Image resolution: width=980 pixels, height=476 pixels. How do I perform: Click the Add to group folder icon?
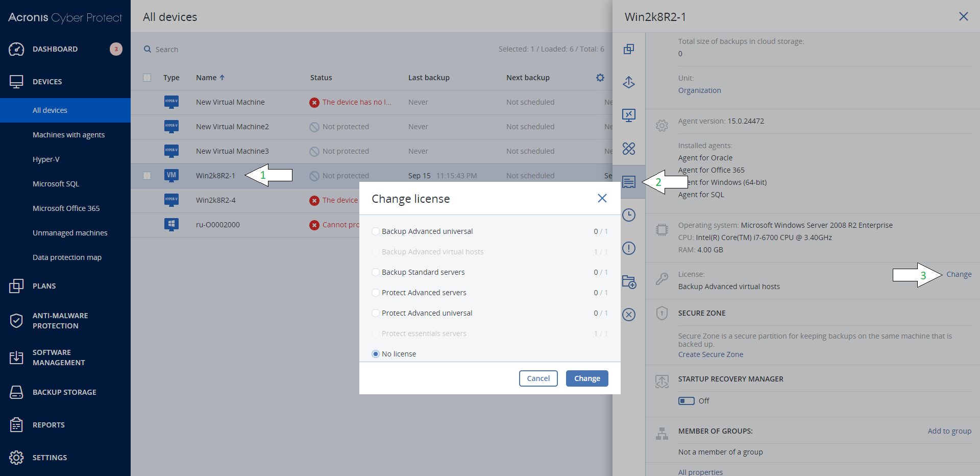[629, 281]
